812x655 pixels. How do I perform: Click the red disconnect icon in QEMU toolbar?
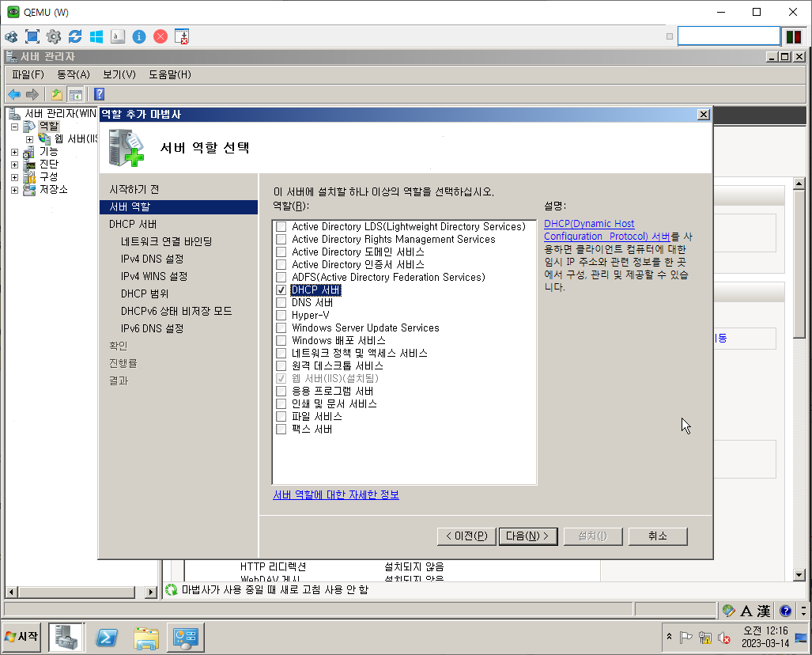tap(161, 36)
